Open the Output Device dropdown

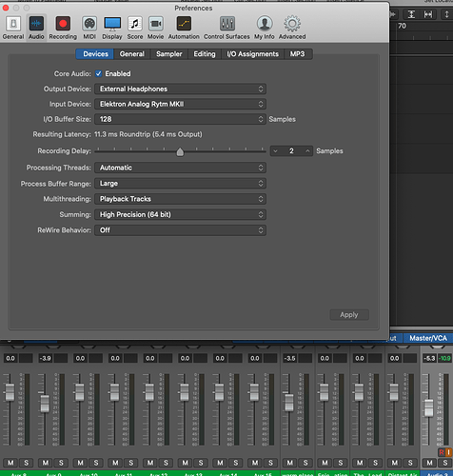tap(180, 89)
